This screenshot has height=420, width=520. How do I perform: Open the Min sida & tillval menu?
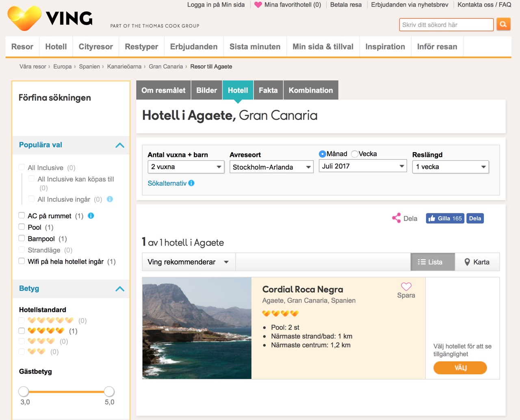323,47
